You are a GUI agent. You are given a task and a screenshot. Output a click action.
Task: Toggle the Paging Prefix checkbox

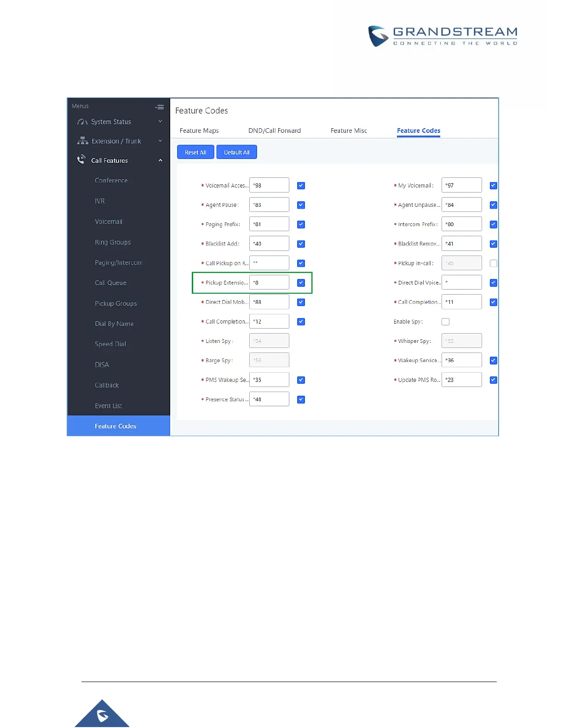point(301,224)
